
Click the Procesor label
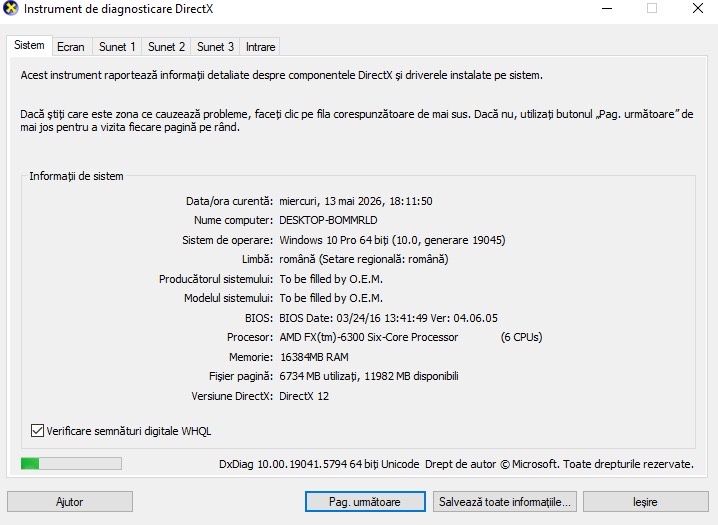(x=250, y=337)
